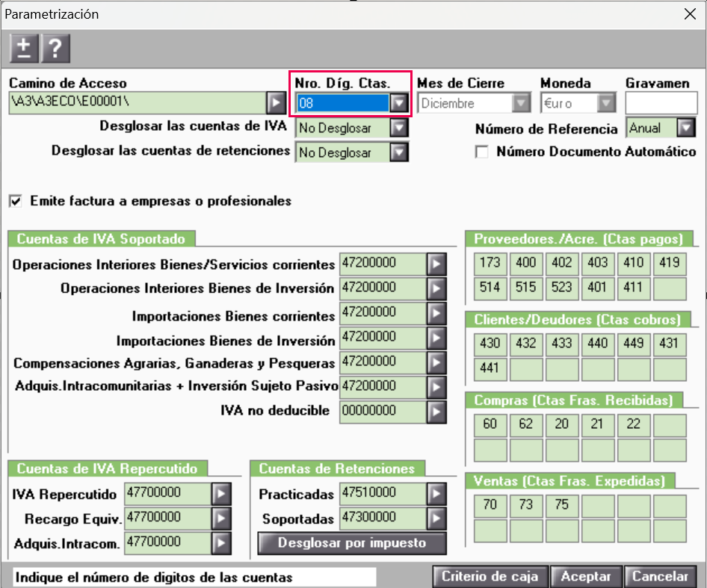
Task: Expand Desglosar las cuentas de retenciones dropdown
Action: click(x=400, y=152)
